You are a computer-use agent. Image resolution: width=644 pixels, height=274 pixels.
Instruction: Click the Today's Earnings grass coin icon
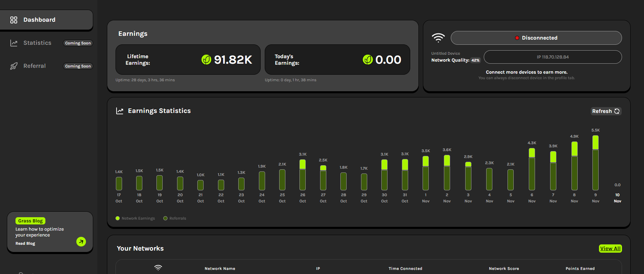pos(368,60)
